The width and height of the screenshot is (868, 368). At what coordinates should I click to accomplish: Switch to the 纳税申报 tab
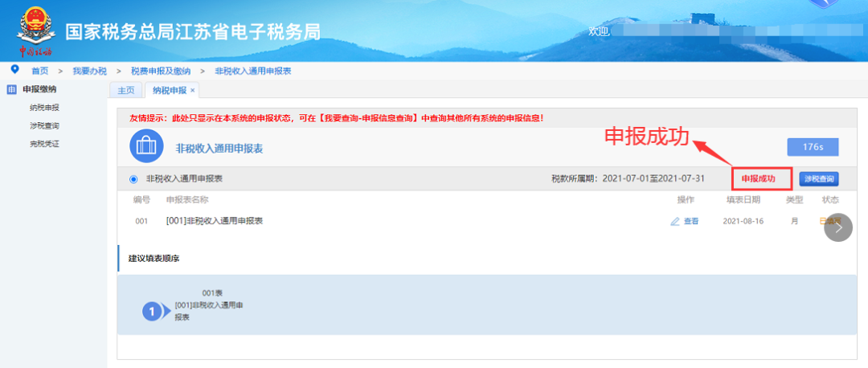[x=171, y=90]
